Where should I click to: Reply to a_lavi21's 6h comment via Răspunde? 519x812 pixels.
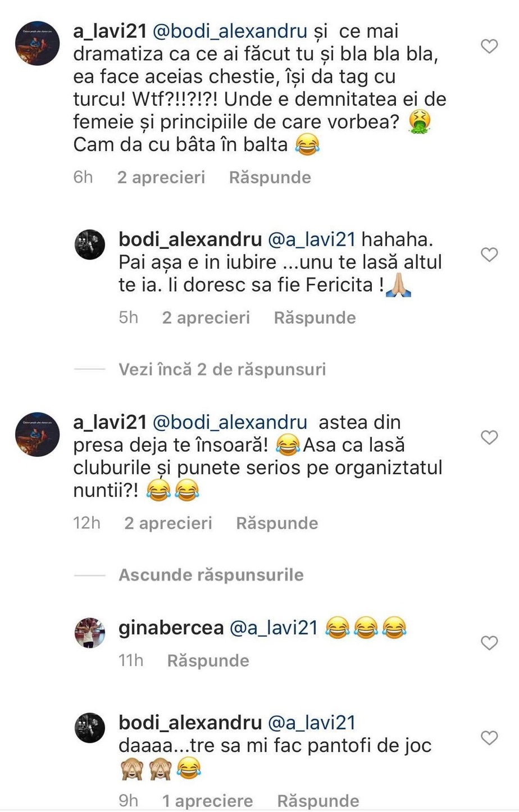tap(270, 178)
